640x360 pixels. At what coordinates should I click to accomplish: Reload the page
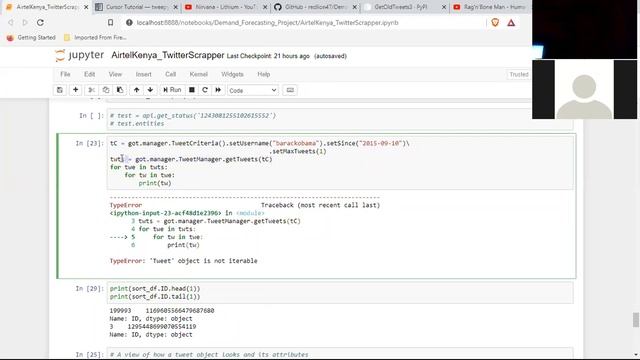(x=40, y=22)
